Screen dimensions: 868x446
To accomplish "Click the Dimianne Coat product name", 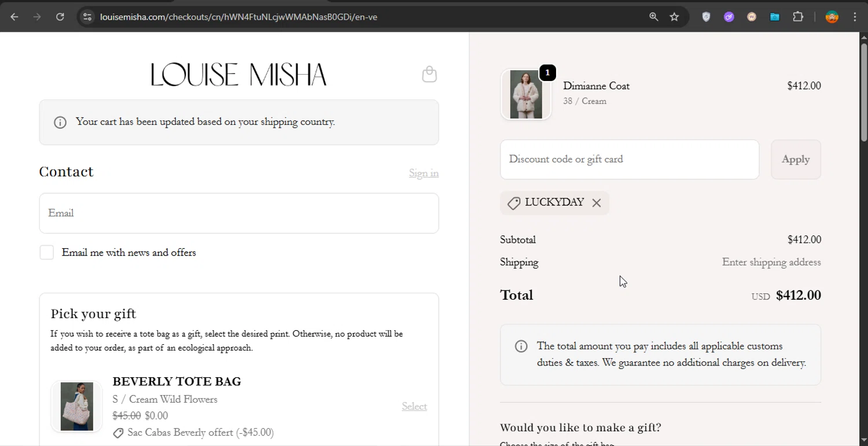I will click(x=596, y=86).
